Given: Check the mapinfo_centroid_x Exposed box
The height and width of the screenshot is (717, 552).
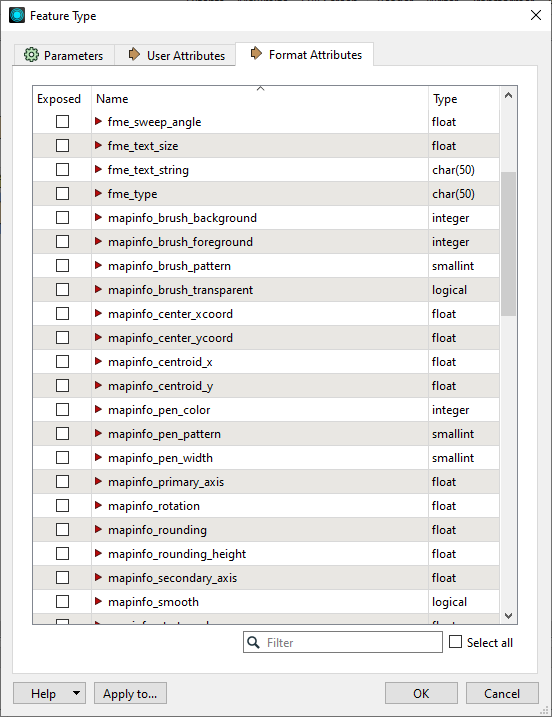Looking at the screenshot, I should pyautogui.click(x=62, y=362).
